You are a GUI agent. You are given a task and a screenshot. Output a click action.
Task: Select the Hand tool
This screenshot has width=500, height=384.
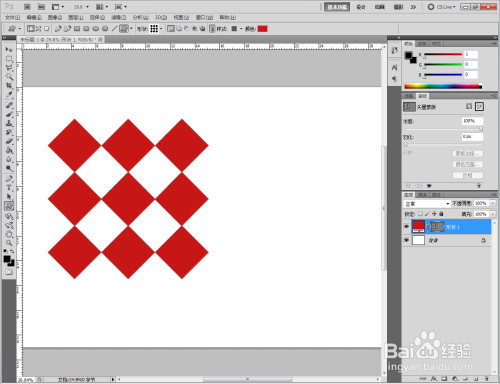pos(9,234)
